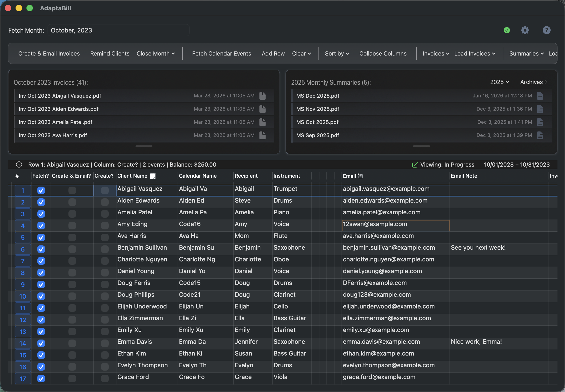The width and height of the screenshot is (565, 392).
Task: Grab the monthly summaries panel resize handle
Action: point(421,146)
